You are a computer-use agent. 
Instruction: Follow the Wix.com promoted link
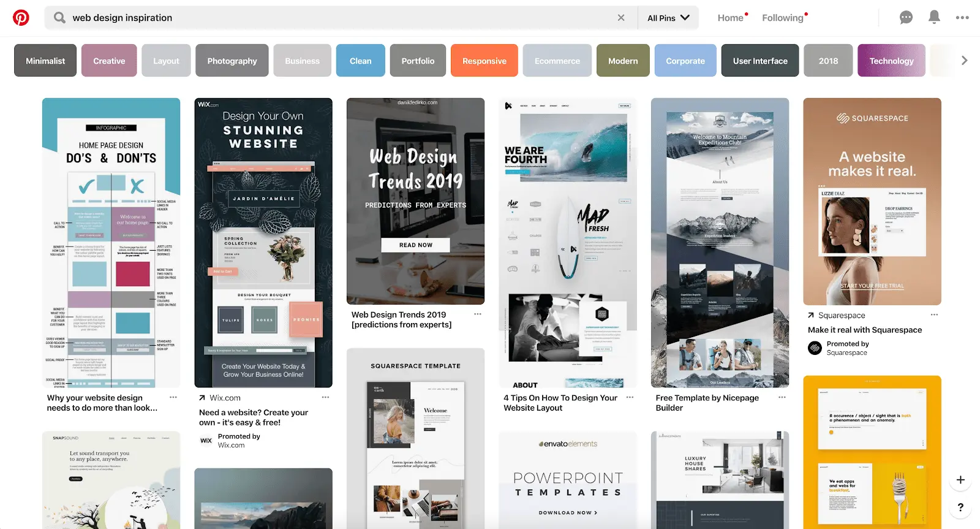pos(225,398)
